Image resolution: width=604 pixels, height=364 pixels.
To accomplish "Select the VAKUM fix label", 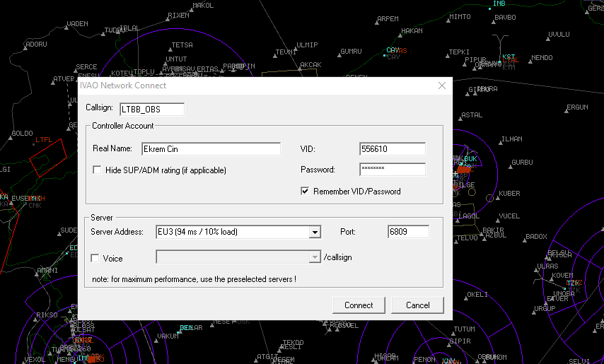I will [168, 336].
